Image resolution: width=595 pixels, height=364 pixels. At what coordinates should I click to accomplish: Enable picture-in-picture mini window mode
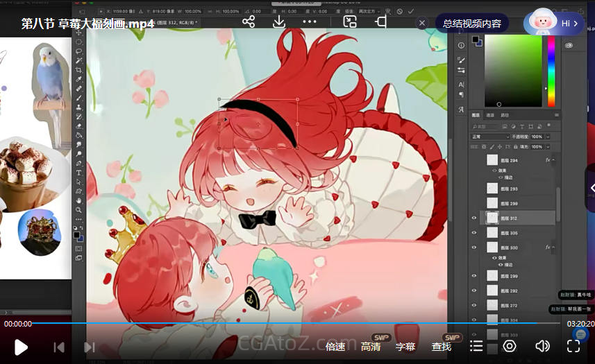pyautogui.click(x=350, y=22)
